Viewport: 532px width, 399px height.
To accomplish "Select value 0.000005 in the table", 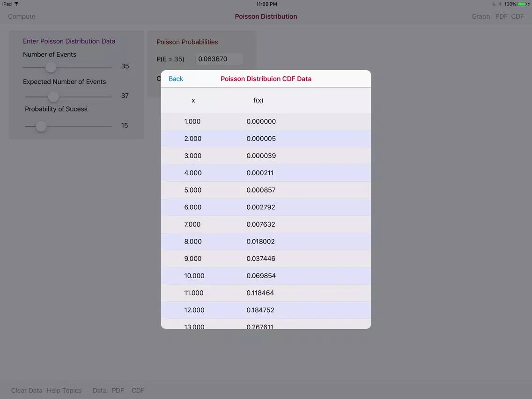I will tap(261, 139).
